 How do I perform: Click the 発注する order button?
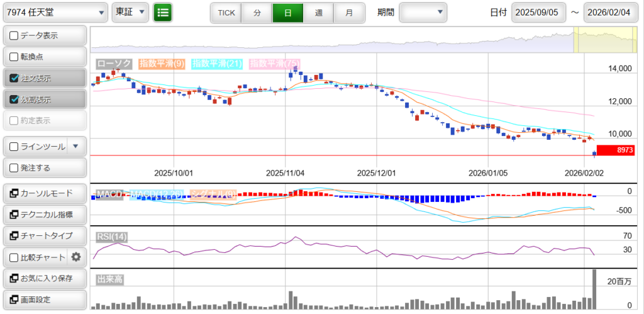click(x=44, y=168)
